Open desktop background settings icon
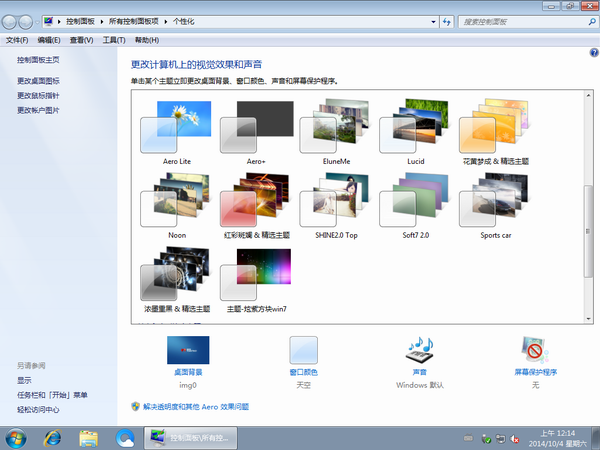 188,350
